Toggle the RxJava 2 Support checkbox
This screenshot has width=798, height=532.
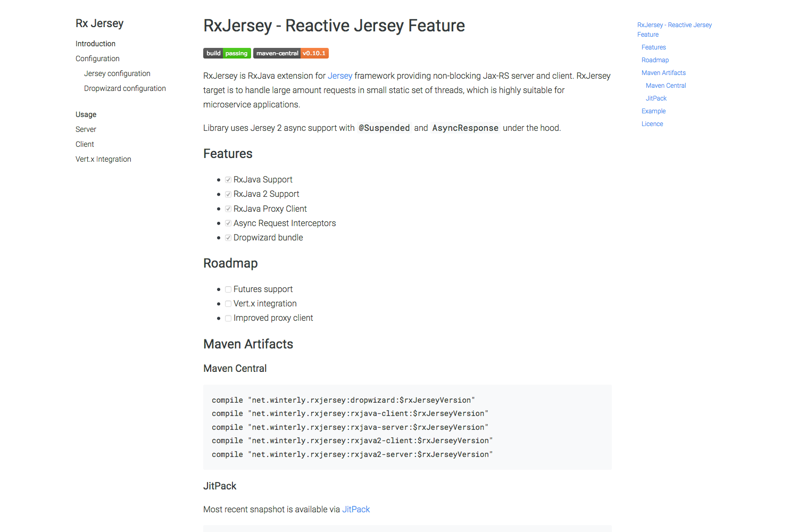(228, 194)
